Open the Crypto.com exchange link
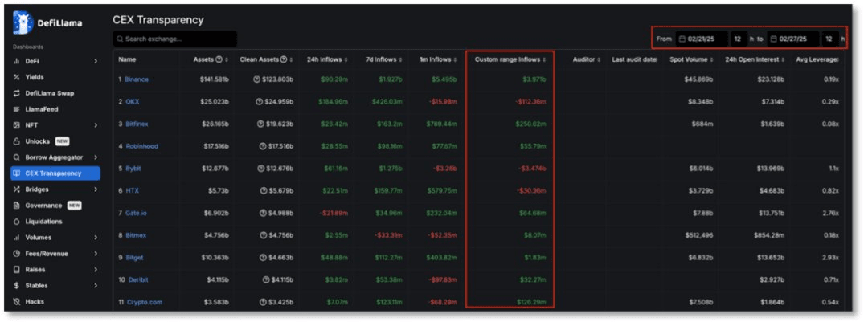This screenshot has width=868, height=326. point(145,302)
